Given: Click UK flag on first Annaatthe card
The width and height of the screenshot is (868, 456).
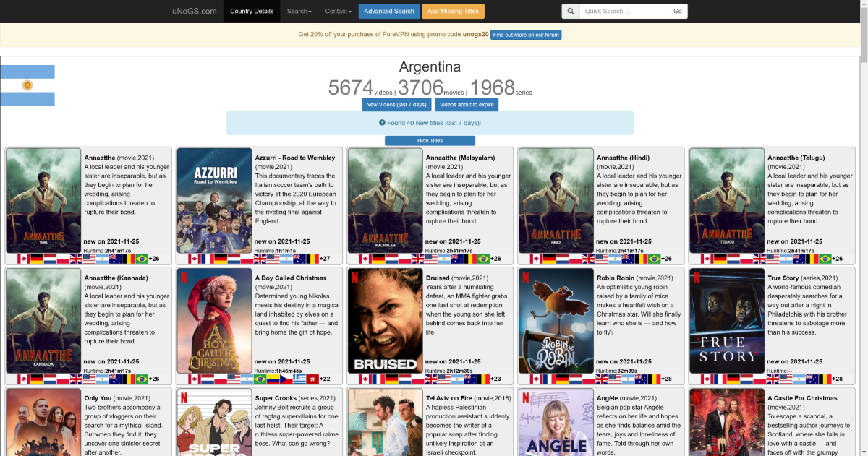Looking at the screenshot, I should [76, 258].
